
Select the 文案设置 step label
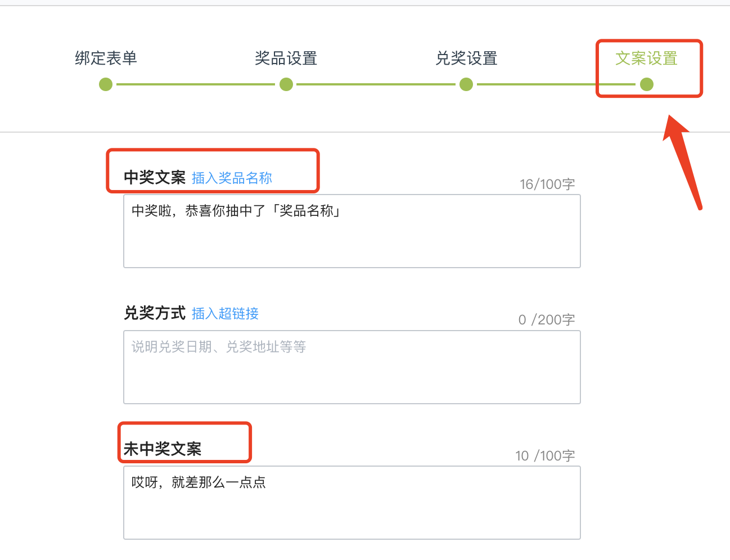647,58
